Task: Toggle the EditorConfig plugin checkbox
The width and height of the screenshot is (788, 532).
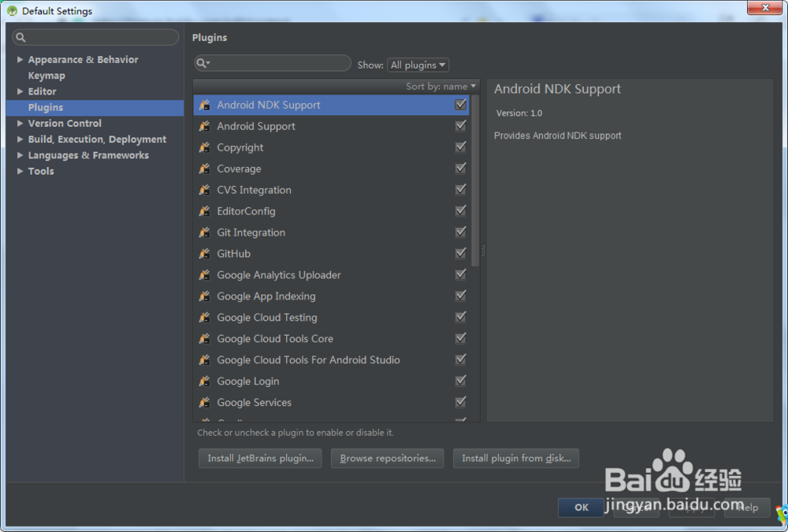Action: (x=460, y=210)
